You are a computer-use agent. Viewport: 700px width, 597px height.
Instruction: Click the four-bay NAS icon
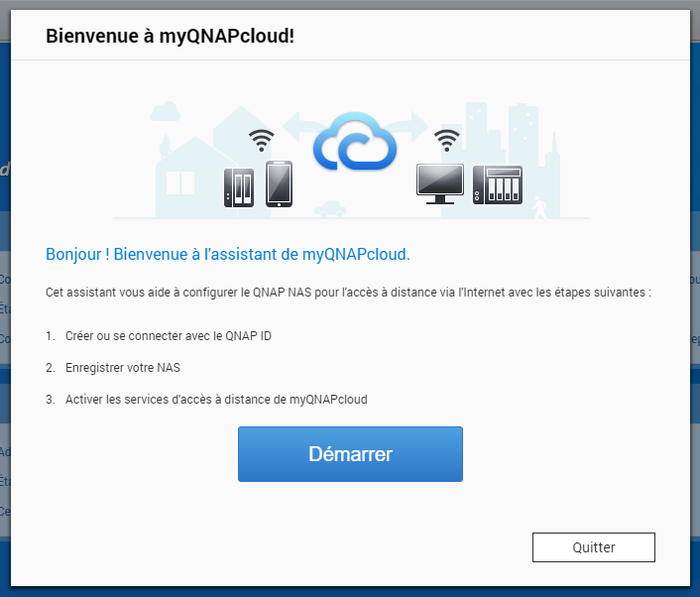pos(497,184)
